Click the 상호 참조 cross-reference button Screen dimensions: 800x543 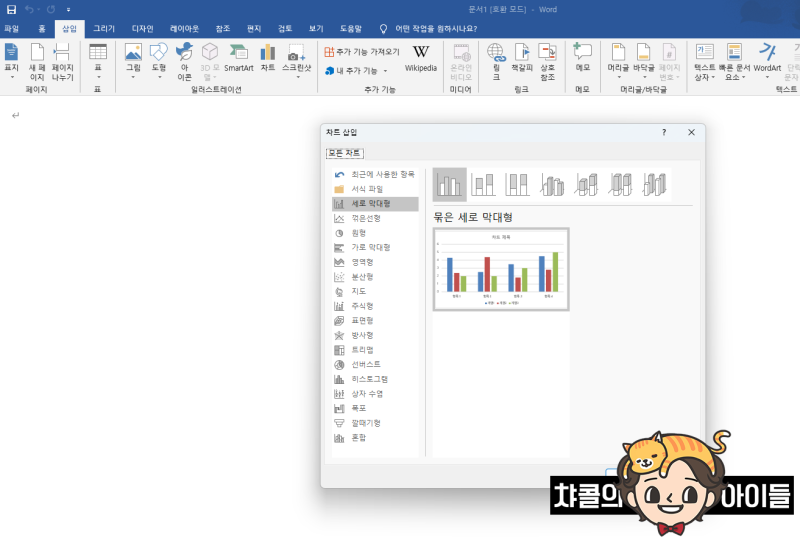[x=547, y=62]
